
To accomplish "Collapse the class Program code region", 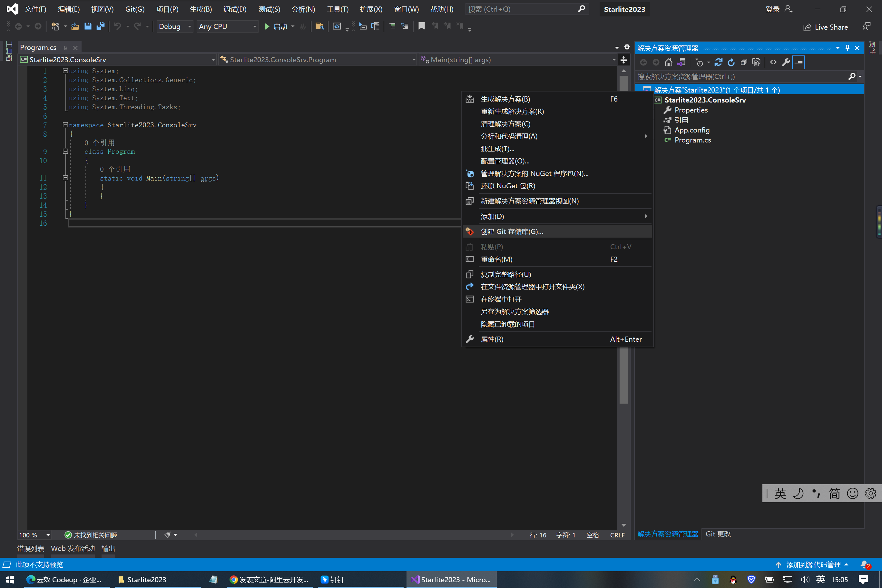I will pyautogui.click(x=65, y=151).
